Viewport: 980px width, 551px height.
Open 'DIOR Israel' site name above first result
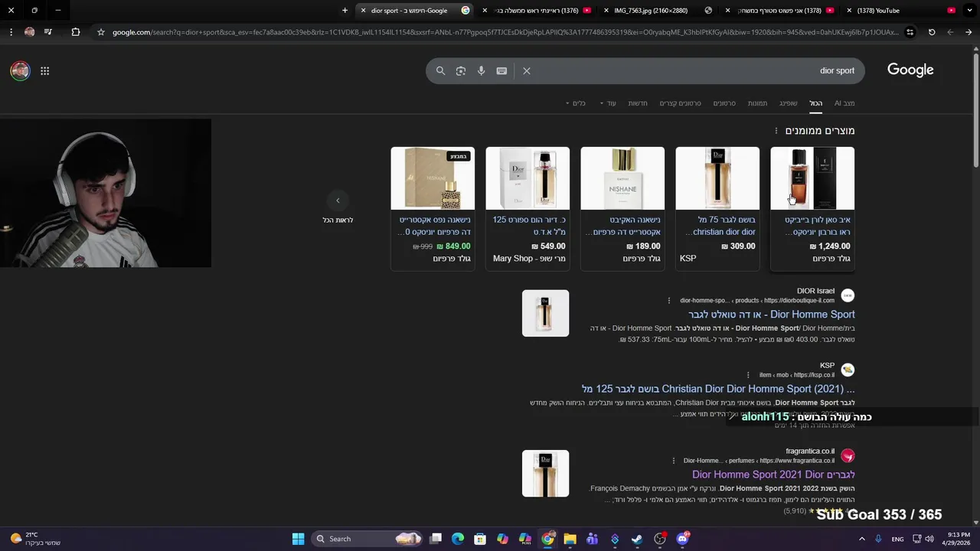(815, 291)
